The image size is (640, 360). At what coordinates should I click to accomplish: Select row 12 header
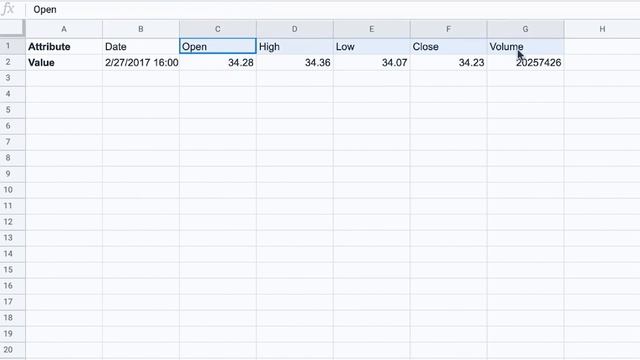(x=12, y=222)
